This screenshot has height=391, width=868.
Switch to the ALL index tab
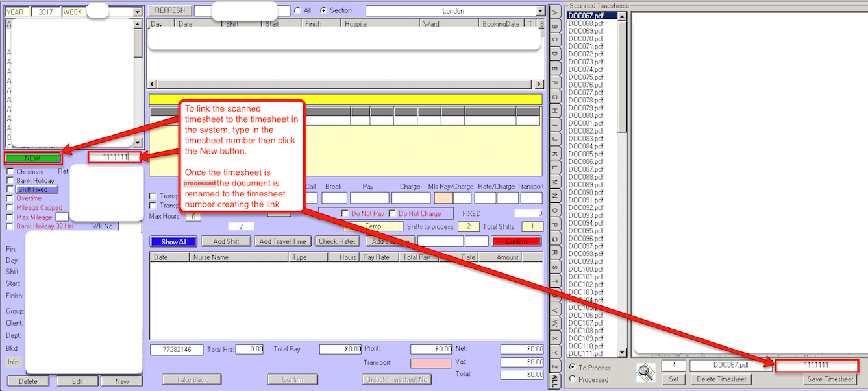[554, 381]
